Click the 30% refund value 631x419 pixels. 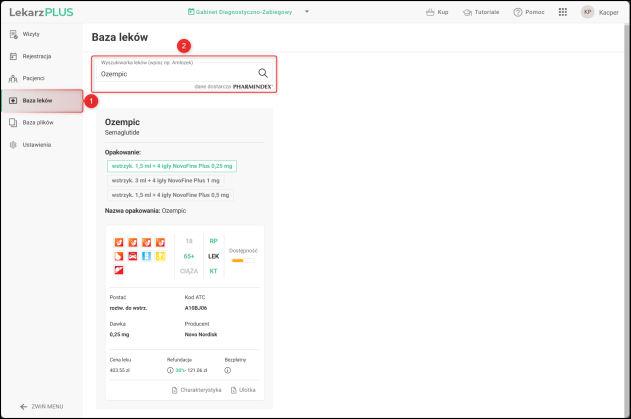coord(180,370)
